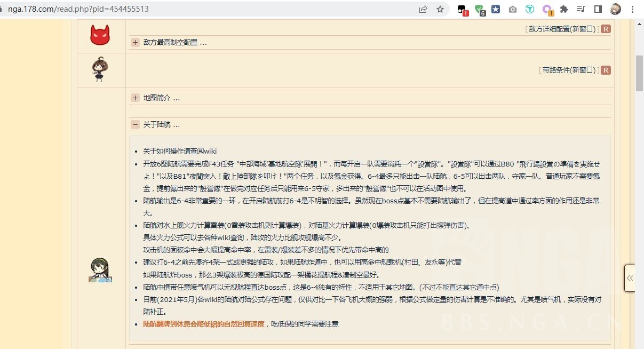This screenshot has width=644, height=349.
Task: Click the music playlist toolbar icon
Action: 581,9
